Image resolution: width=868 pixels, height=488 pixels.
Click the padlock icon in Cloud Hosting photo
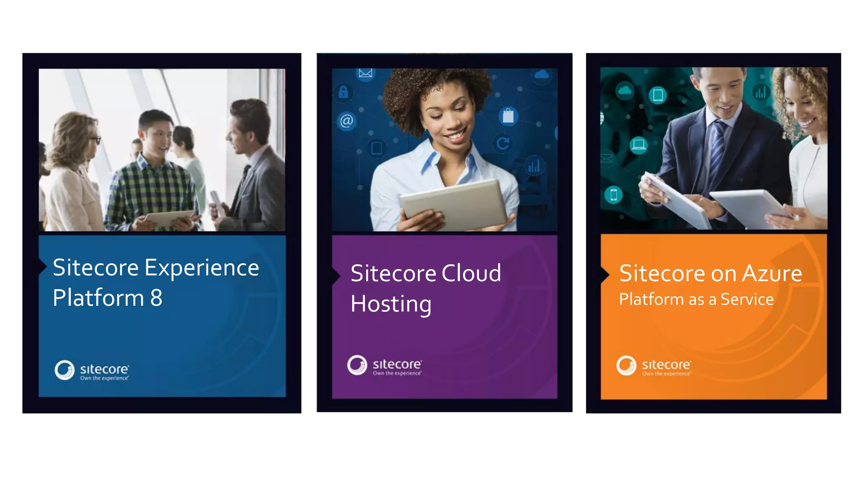pos(343,92)
